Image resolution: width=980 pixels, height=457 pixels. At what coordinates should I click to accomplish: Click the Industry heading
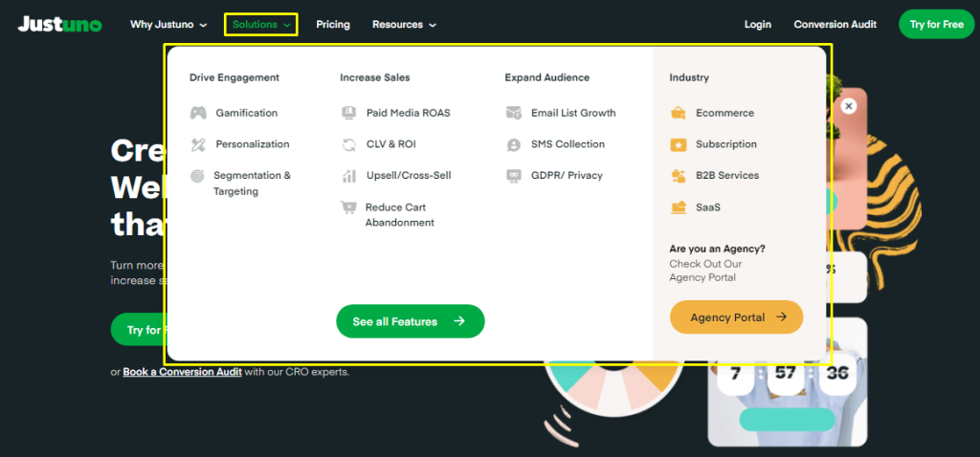[689, 78]
